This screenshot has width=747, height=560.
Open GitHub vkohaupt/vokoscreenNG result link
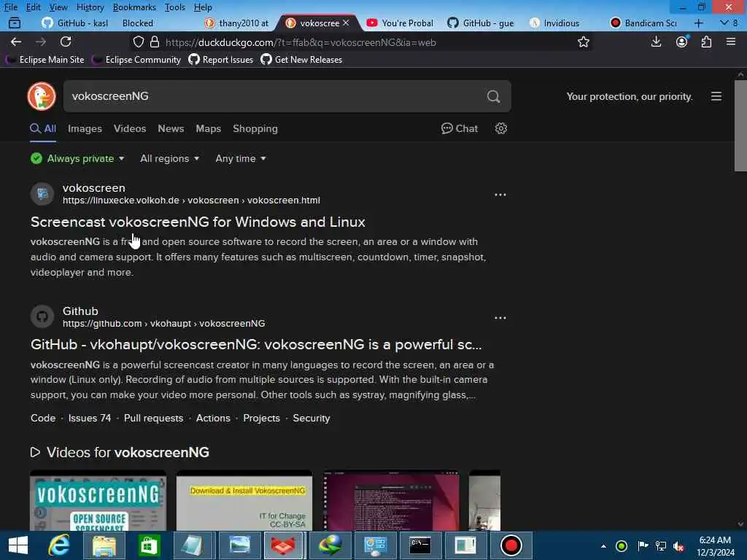[256, 344]
